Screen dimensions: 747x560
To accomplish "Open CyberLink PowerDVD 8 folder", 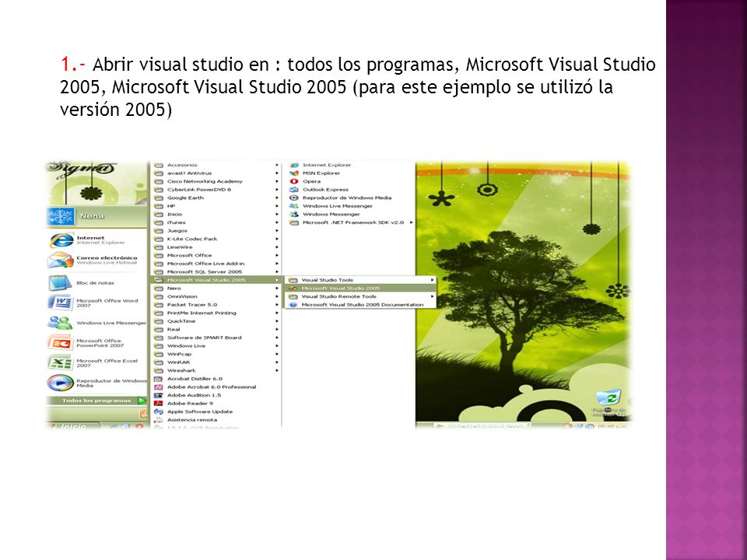I will coord(216,190).
